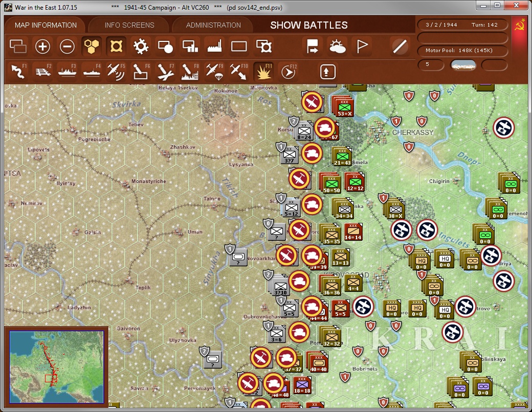This screenshot has width=532, height=412.
Task: Select the 53=X infantry unit counter
Action: point(344,108)
